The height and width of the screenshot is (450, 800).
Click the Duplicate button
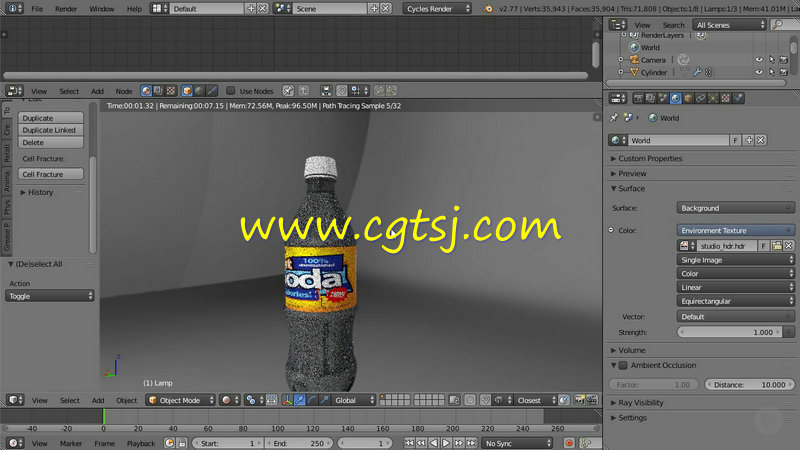pos(51,118)
